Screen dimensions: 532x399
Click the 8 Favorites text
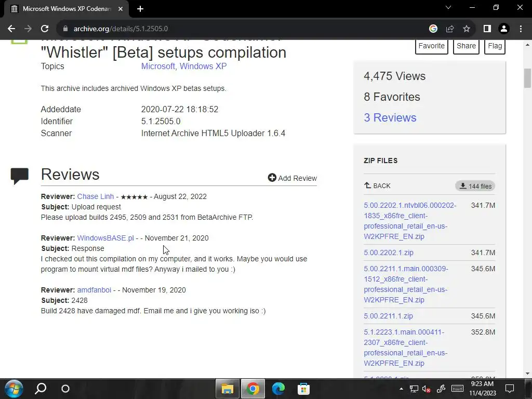392,97
